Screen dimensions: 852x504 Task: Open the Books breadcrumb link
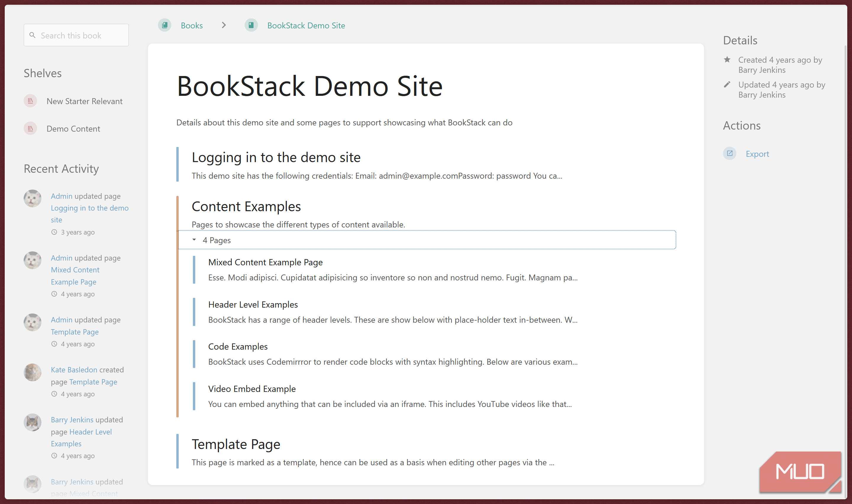[x=191, y=25]
